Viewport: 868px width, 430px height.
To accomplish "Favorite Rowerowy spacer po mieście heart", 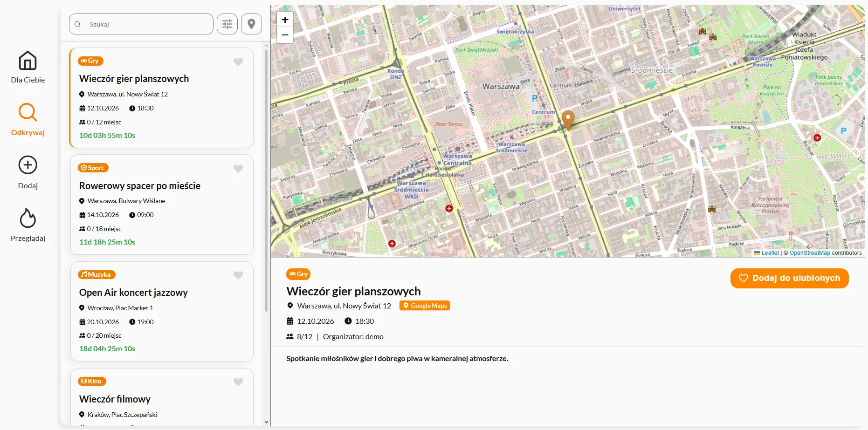I will pyautogui.click(x=238, y=168).
